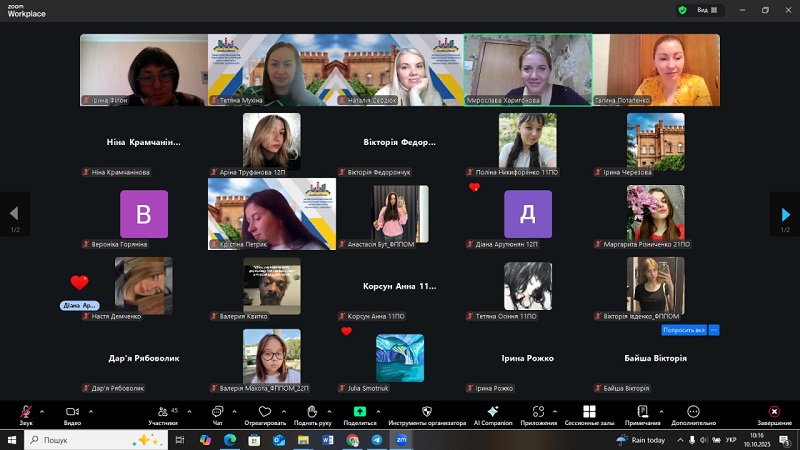Open the Приложения apps menu
The height and width of the screenshot is (450, 800).
click(x=538, y=413)
